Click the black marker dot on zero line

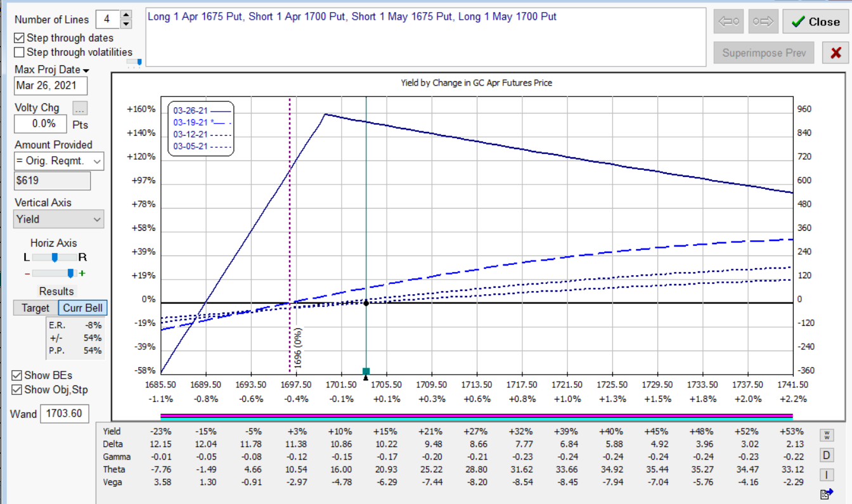(x=366, y=303)
